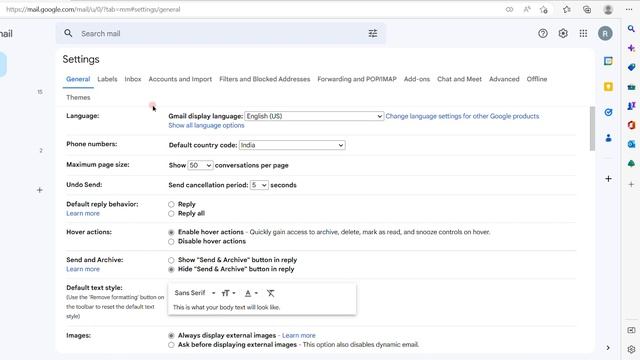Click the remove formatting icon

[270, 293]
